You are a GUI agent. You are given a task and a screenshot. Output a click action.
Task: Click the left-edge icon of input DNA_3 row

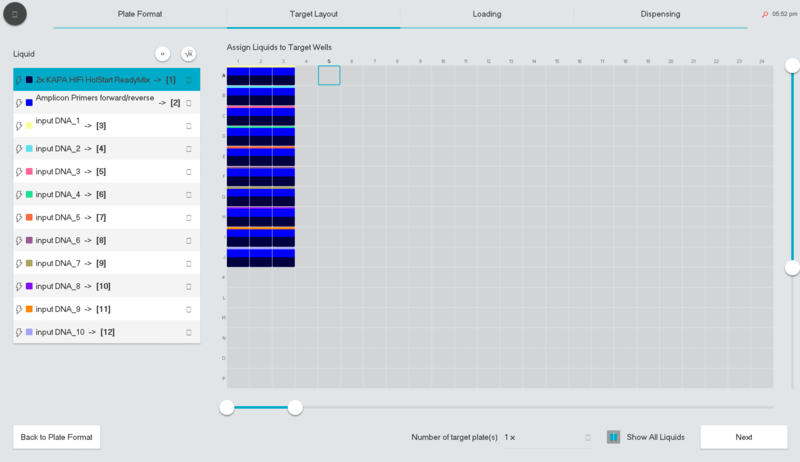[19, 172]
